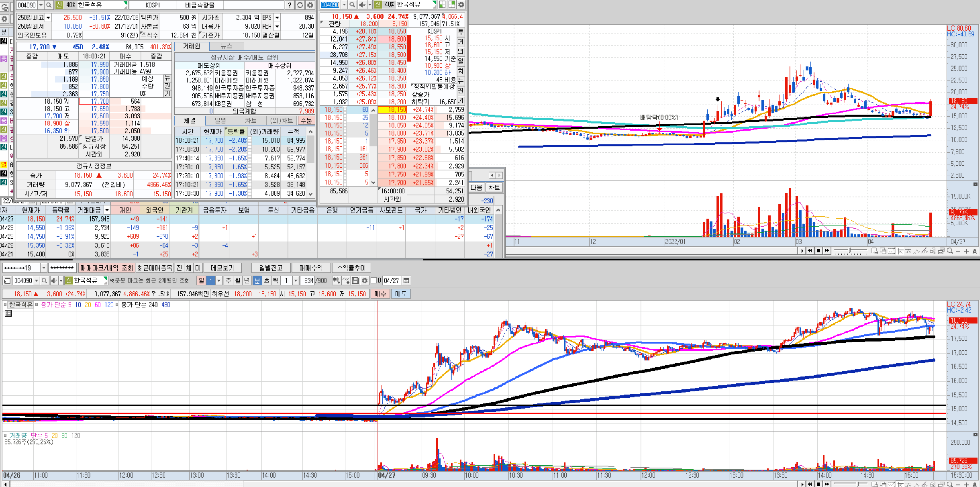This screenshot has height=487, width=980.
Task: Expand the 250일최고 dropdown
Action: click(x=48, y=18)
